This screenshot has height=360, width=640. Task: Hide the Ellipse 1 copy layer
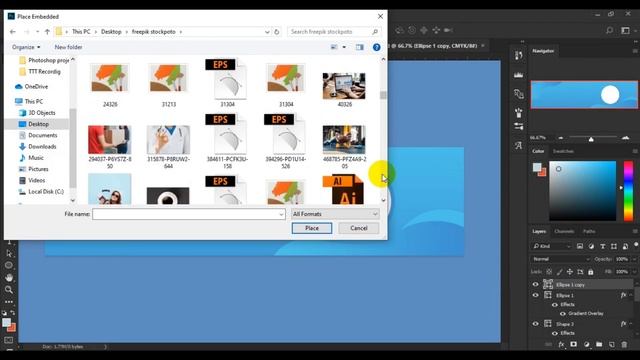click(536, 284)
